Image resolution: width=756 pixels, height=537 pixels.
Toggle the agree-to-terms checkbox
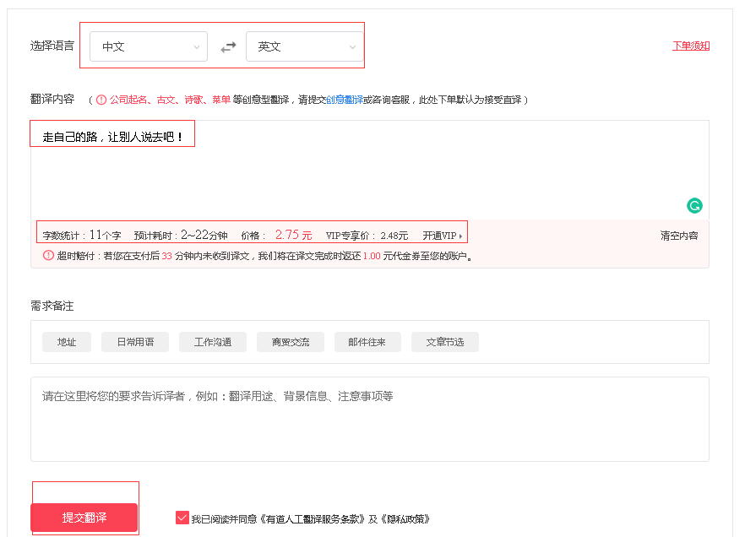182,518
